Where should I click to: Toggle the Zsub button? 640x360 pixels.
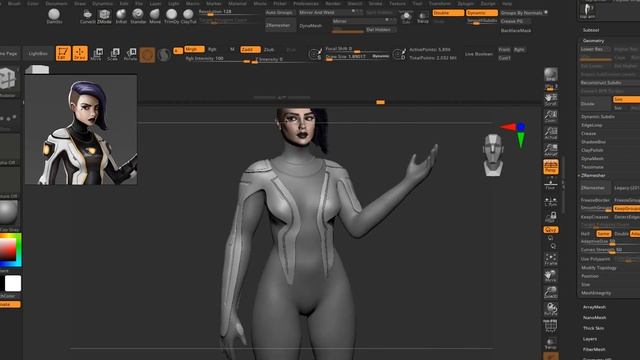tap(269, 49)
